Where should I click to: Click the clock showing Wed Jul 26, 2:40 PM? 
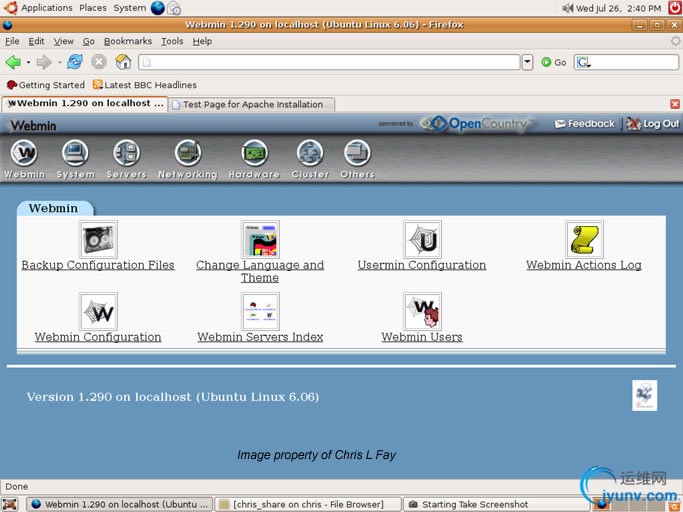(x=619, y=8)
